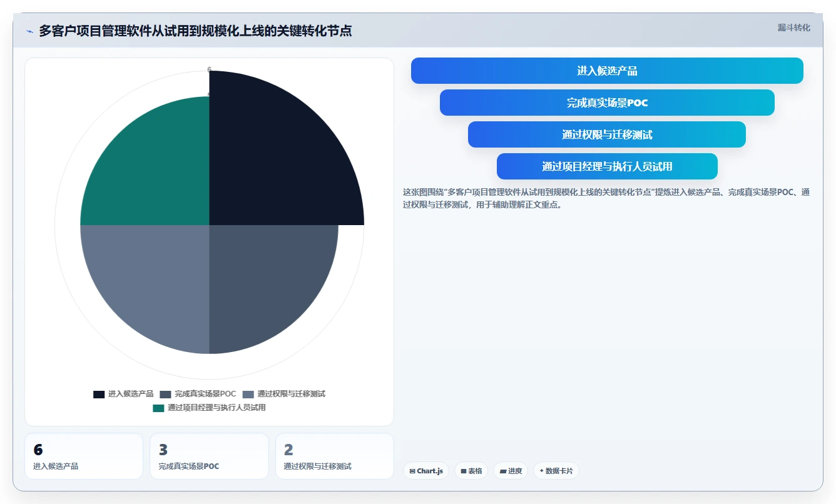Click the 表格 tag icon
Viewport: 836px width, 504px height.
[464, 471]
